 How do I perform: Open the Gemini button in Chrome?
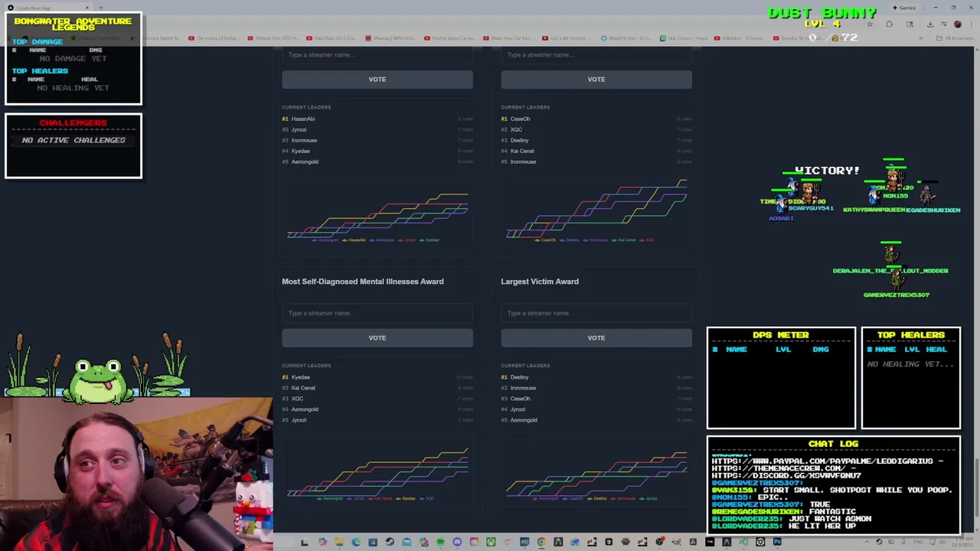(904, 8)
